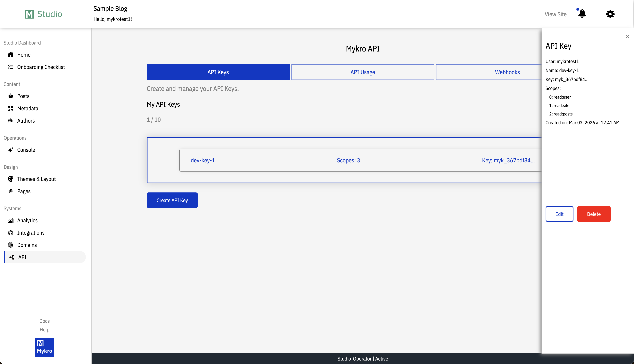The height and width of the screenshot is (364, 634).
Task: Click the Domains globe icon
Action: 10,245
